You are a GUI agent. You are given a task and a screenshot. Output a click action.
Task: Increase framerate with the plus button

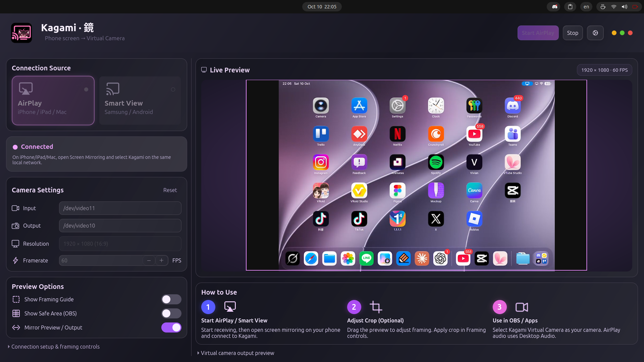click(162, 260)
